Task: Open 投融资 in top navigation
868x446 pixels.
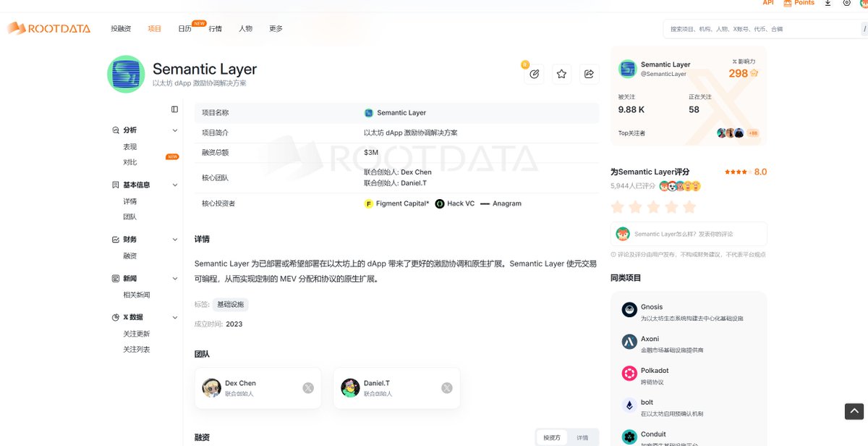Action: (121, 29)
